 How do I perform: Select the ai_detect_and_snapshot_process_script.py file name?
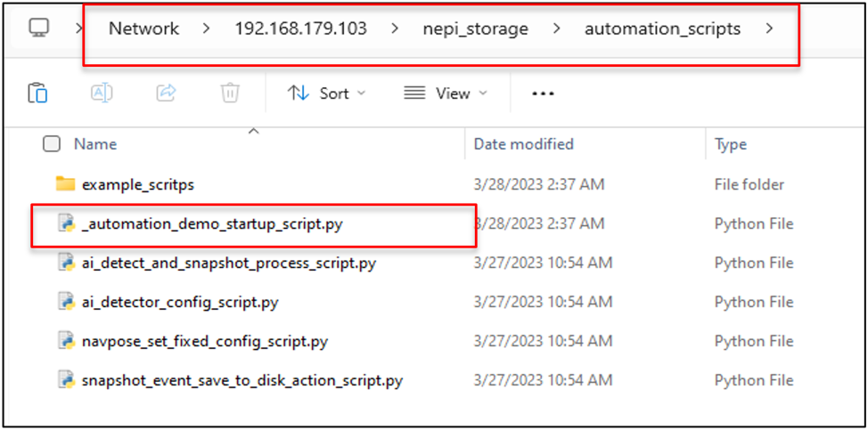point(229,264)
